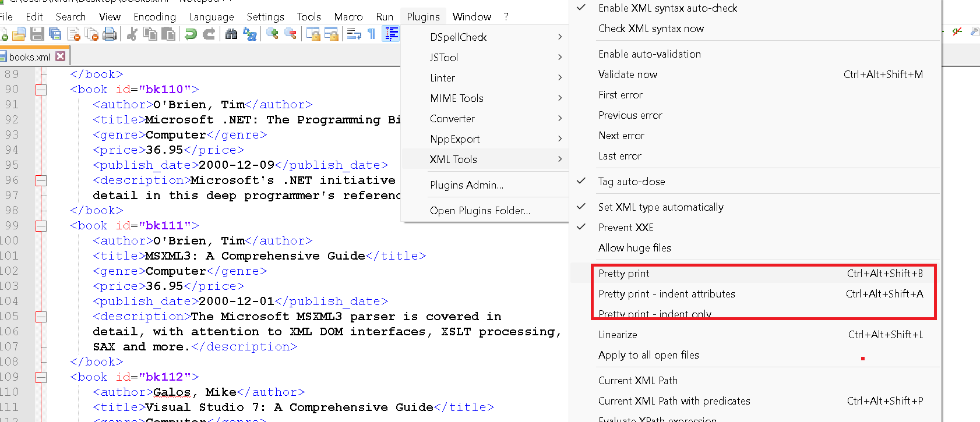Close books.xml tab with red X

(61, 56)
